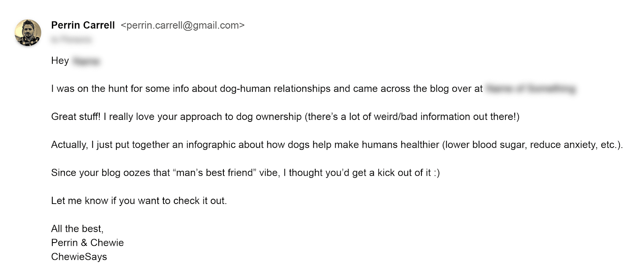Click the blurred blog name after "over at"
644x280 pixels.
coord(530,89)
